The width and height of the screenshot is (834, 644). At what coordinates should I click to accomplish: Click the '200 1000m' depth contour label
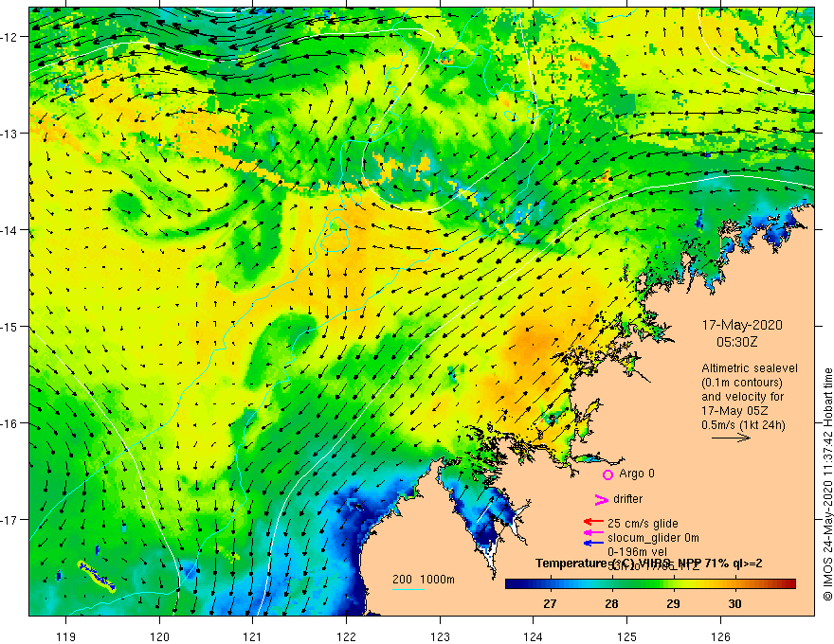(424, 580)
